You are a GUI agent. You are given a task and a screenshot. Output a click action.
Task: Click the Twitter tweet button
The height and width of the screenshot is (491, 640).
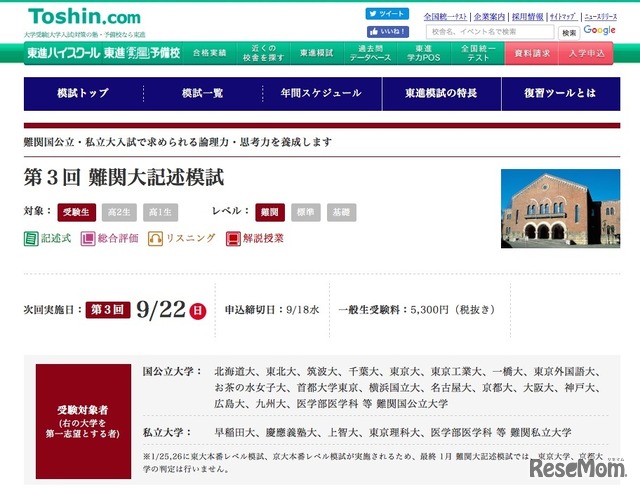click(387, 14)
